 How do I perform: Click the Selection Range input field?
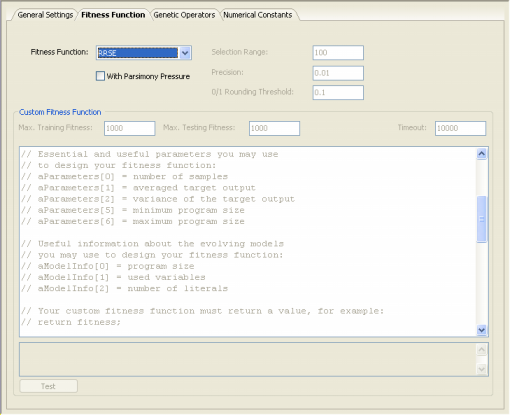(338, 53)
